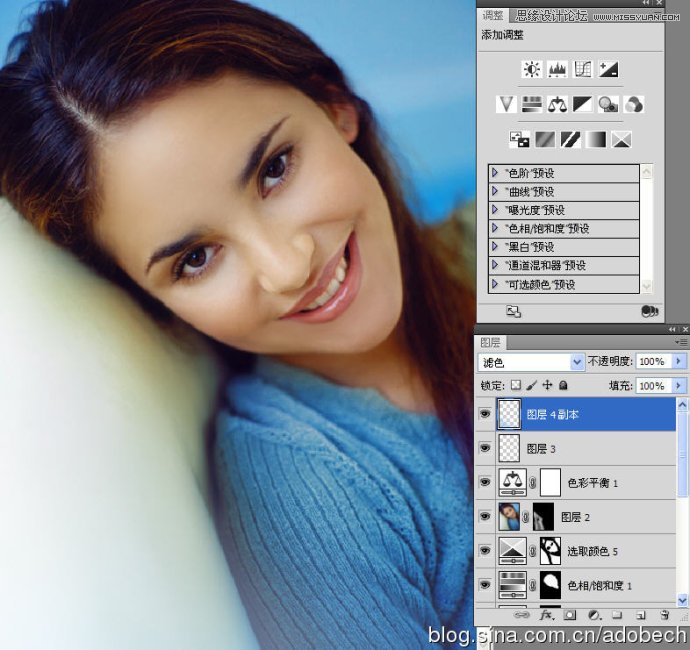690x650 pixels.
Task: Create a new layer
Action: tap(641, 615)
